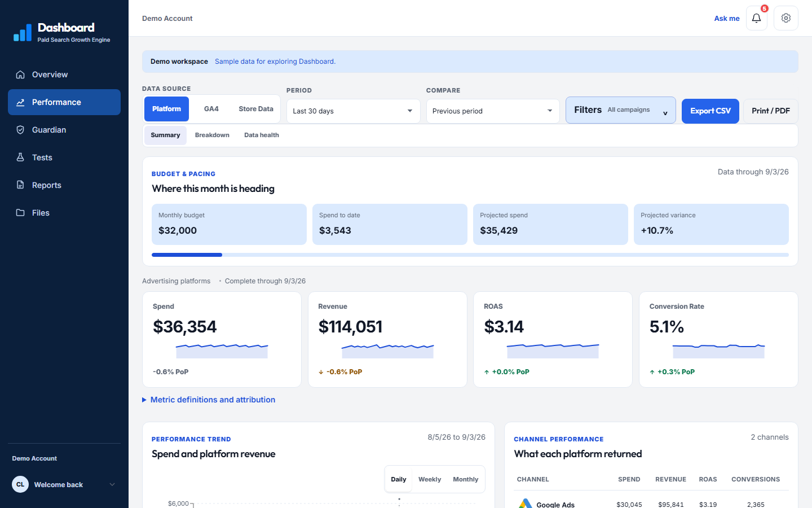
Task: Click the $3.14 ROAS value
Action: click(504, 327)
